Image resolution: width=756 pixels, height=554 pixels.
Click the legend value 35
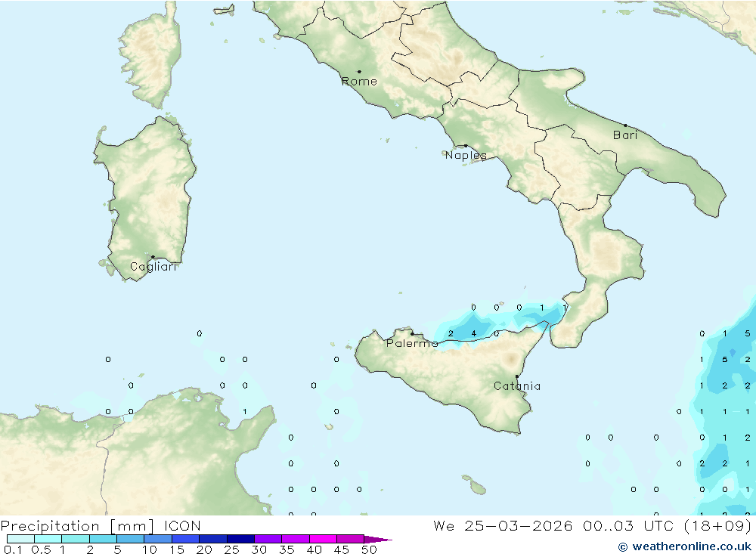coord(287,549)
